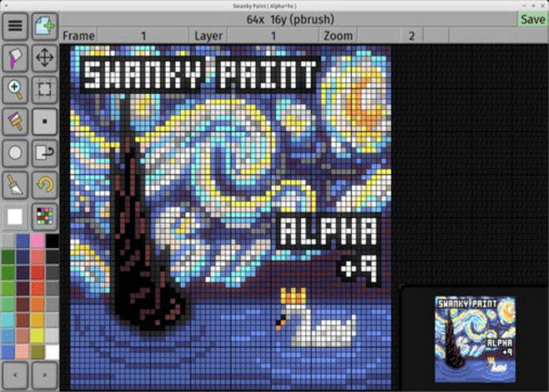549x392 pixels.
Task: Select the paint bucket fill tool
Action: [x=15, y=58]
